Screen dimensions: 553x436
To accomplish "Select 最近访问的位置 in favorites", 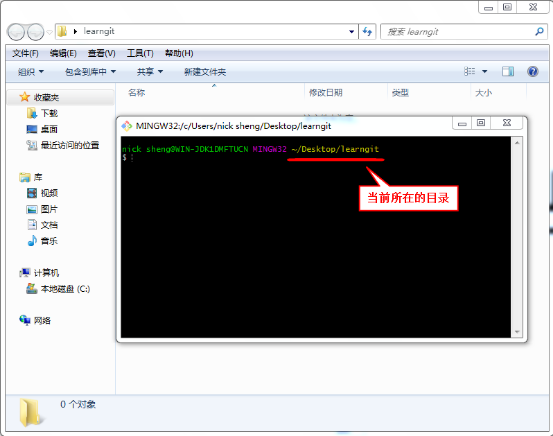I will pyautogui.click(x=70, y=145).
